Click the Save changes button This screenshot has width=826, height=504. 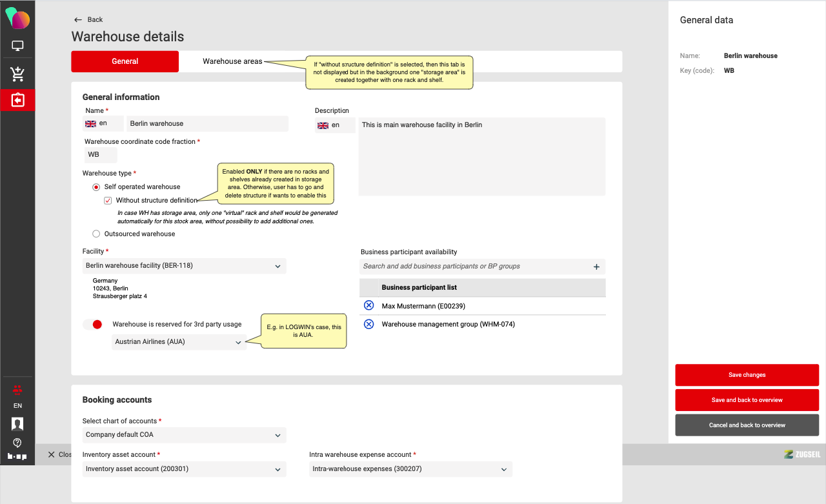(747, 375)
